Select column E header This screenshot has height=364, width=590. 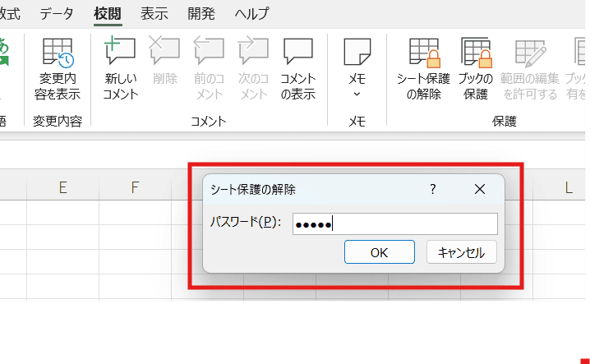(x=62, y=188)
